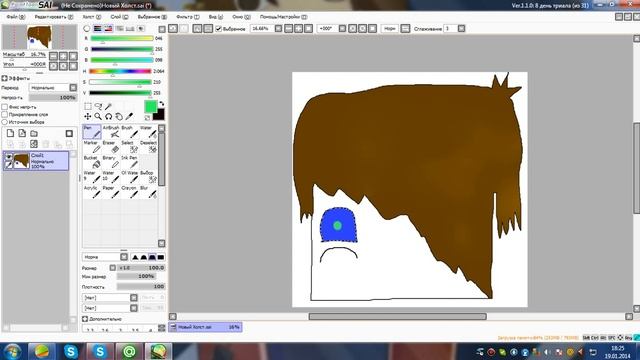
Task: Select the Crayon tool
Action: click(129, 192)
